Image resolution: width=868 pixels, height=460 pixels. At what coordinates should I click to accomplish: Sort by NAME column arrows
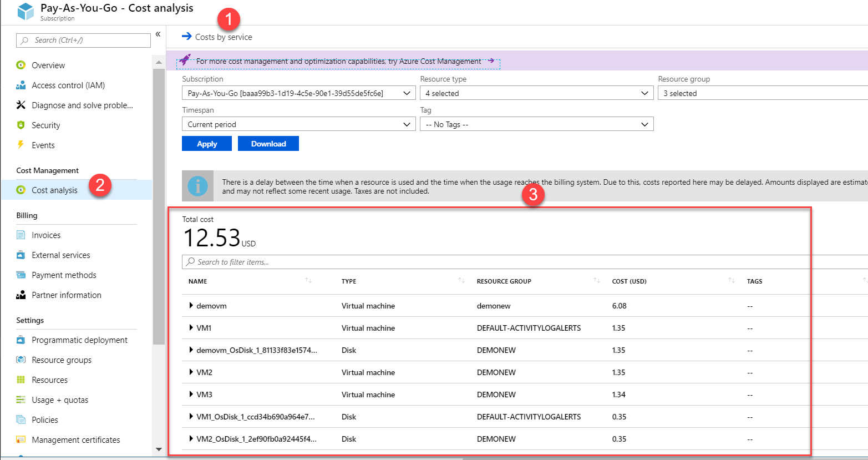[308, 281]
